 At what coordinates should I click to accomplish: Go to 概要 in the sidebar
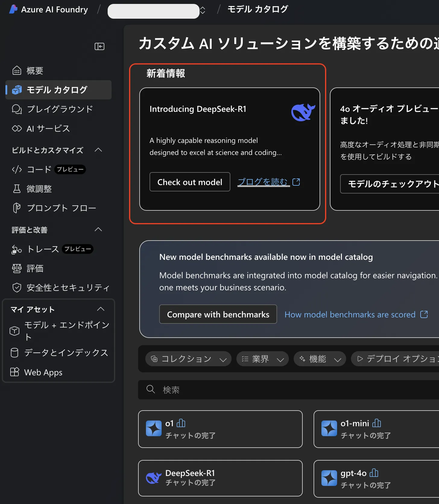[x=58, y=71]
